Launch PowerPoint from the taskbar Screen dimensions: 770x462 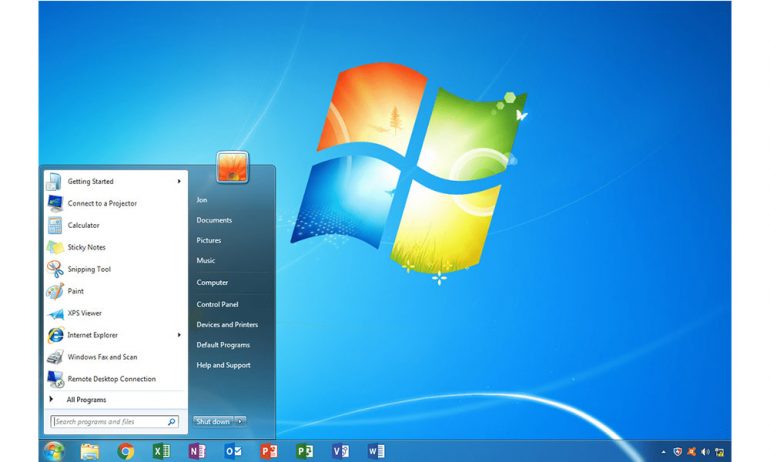pos(269,451)
